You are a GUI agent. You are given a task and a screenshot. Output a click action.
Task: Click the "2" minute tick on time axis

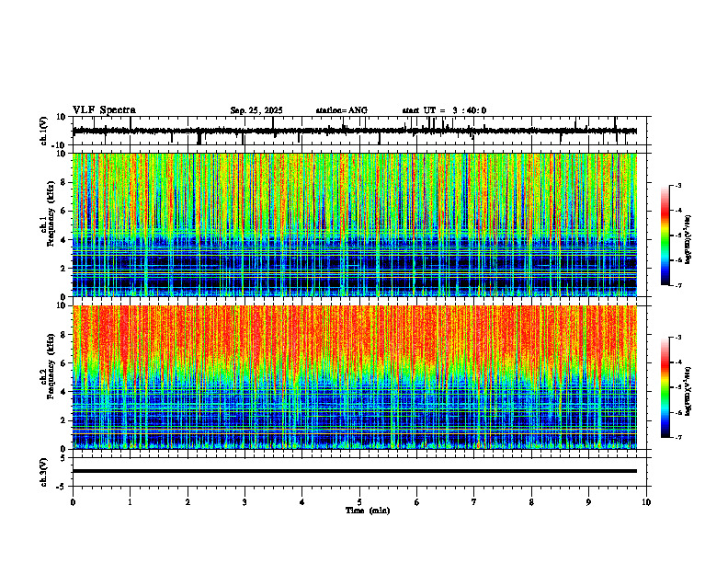[188, 502]
